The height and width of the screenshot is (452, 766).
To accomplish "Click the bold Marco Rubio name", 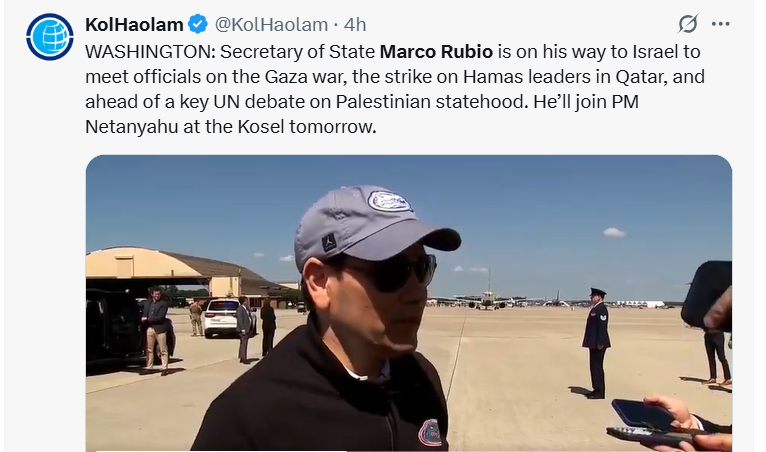I will click(x=436, y=51).
